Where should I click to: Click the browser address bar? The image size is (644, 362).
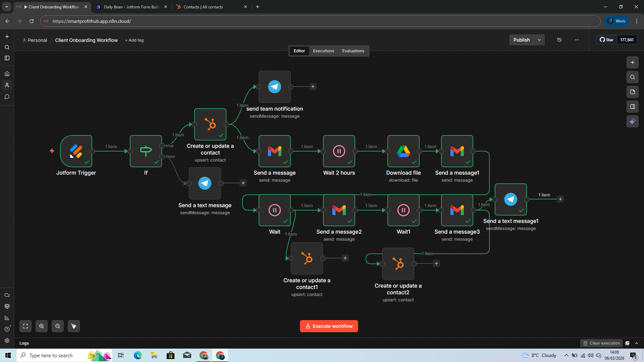click(x=201, y=21)
